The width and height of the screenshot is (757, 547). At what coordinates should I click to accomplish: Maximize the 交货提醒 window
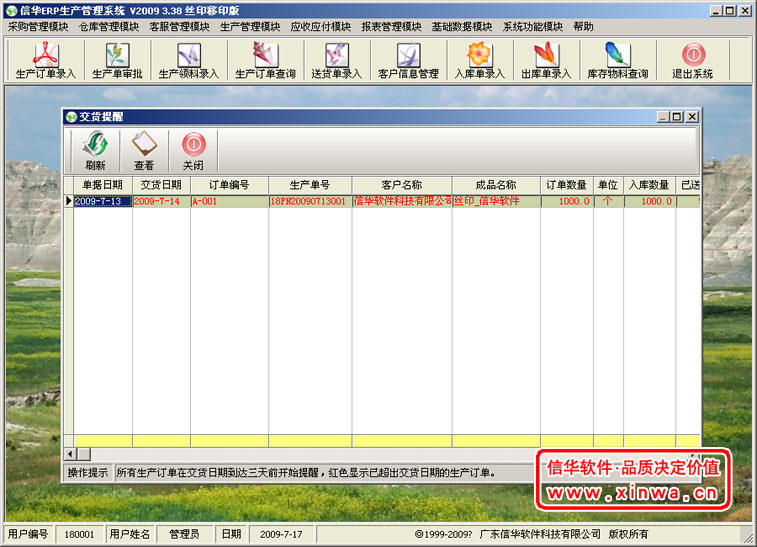677,116
